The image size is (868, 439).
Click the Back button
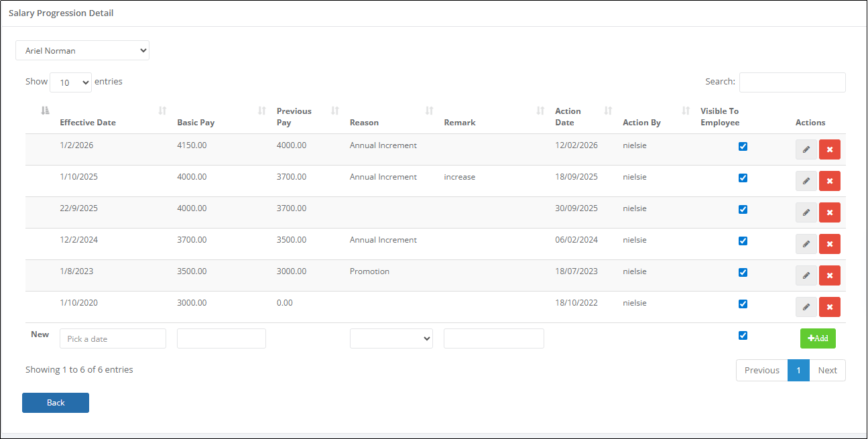(x=56, y=403)
